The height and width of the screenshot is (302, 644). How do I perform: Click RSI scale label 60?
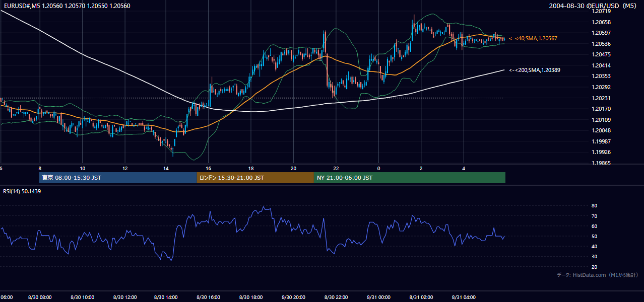coord(594,226)
